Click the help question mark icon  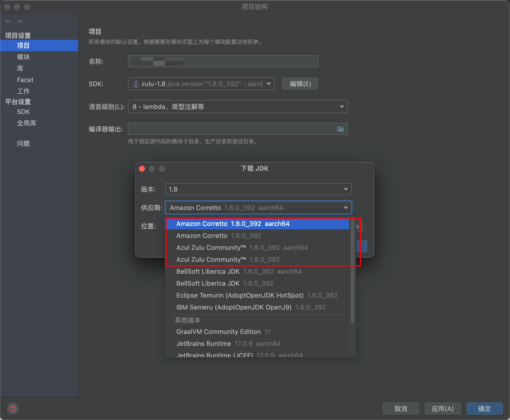(x=13, y=409)
